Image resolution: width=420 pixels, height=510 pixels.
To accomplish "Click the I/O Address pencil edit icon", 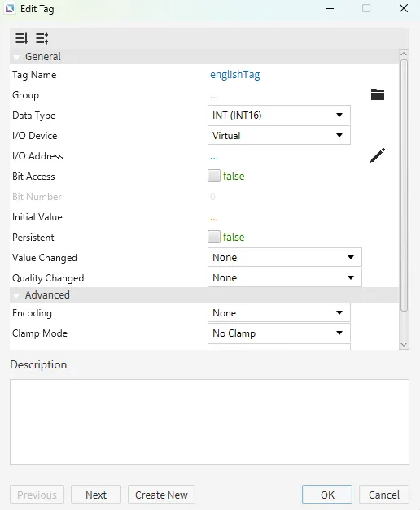I will [378, 155].
